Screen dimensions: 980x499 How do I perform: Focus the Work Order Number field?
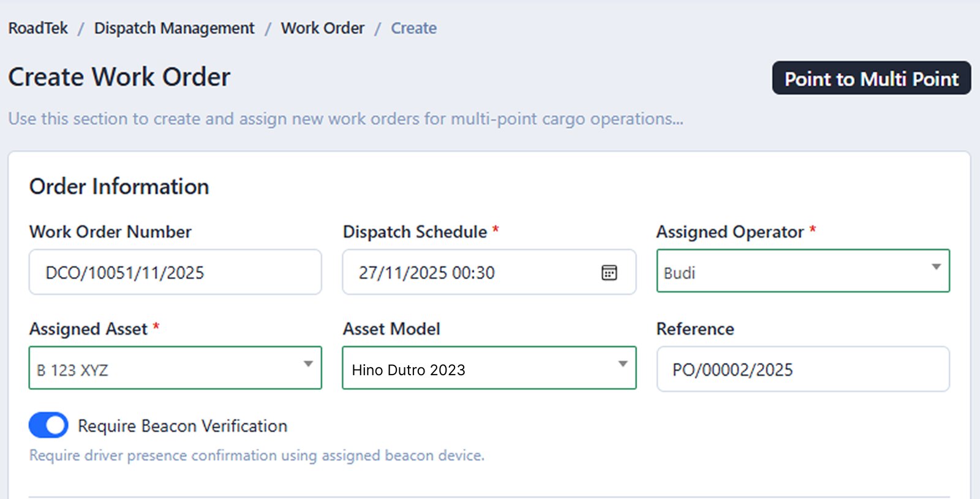coord(175,272)
